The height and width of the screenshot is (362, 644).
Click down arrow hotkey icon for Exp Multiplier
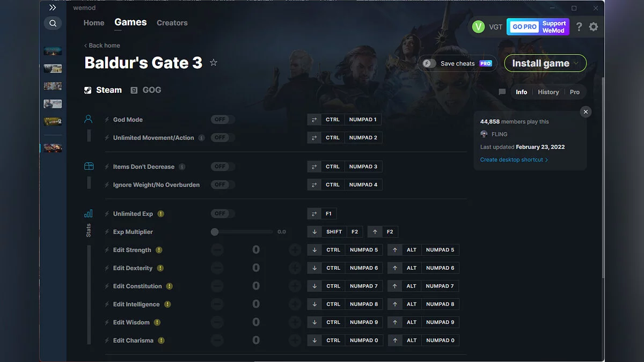point(314,232)
